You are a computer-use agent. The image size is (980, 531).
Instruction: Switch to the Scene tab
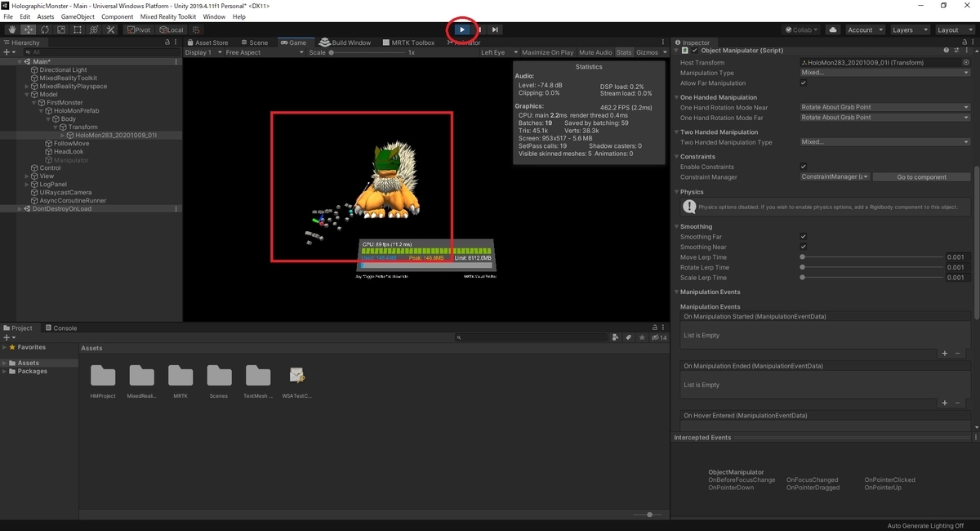coord(253,42)
